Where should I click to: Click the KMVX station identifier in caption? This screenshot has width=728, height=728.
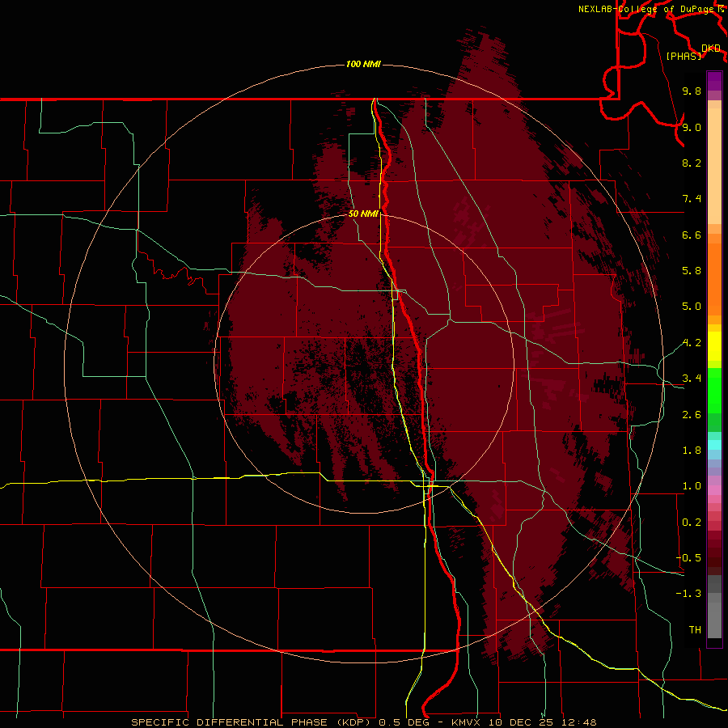click(x=467, y=722)
